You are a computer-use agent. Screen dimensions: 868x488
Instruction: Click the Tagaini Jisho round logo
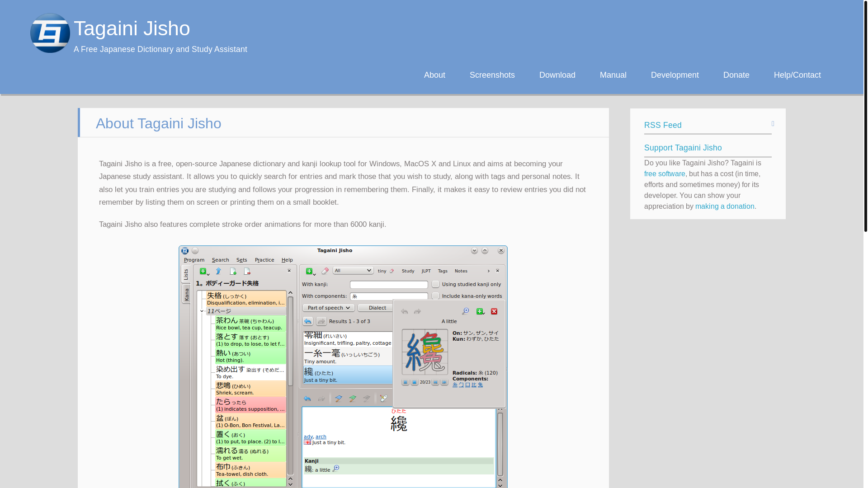(50, 33)
